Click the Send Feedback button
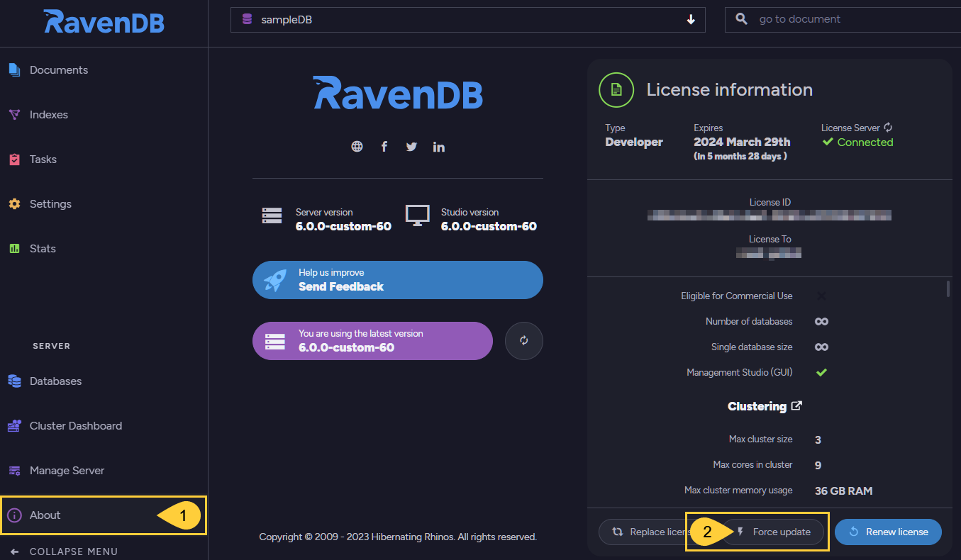The height and width of the screenshot is (560, 961). (x=398, y=280)
